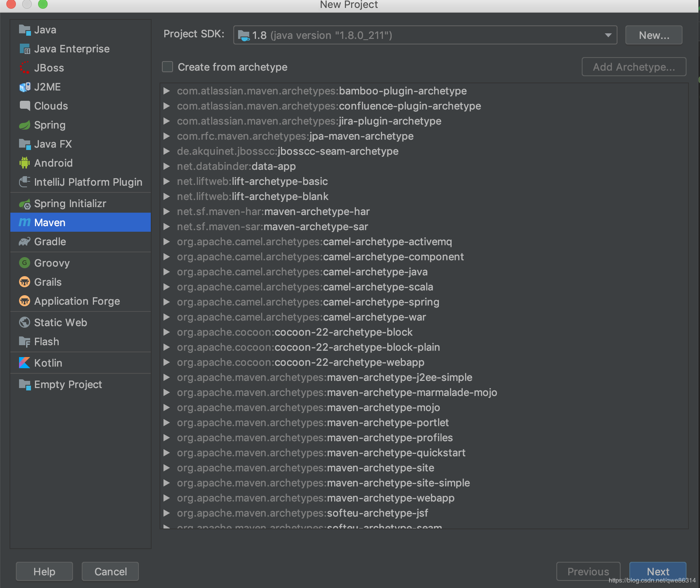
Task: Expand the maven-archetype-webapp arrow
Action: [x=167, y=498]
